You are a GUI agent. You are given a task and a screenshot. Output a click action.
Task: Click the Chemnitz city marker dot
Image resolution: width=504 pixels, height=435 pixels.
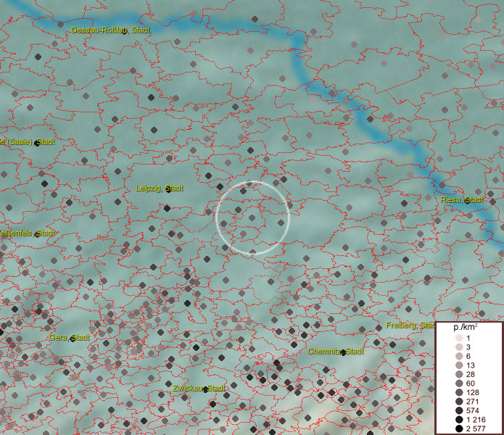343,353
